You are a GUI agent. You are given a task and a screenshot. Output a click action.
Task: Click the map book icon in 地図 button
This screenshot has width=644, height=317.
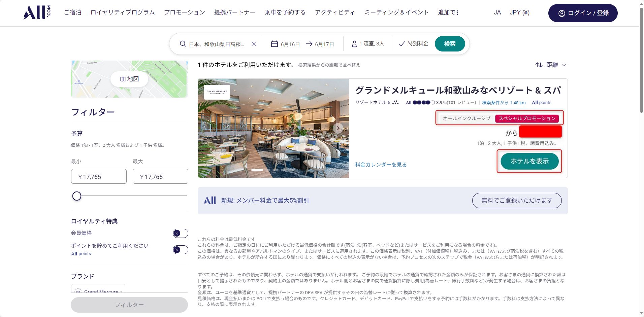pos(123,79)
